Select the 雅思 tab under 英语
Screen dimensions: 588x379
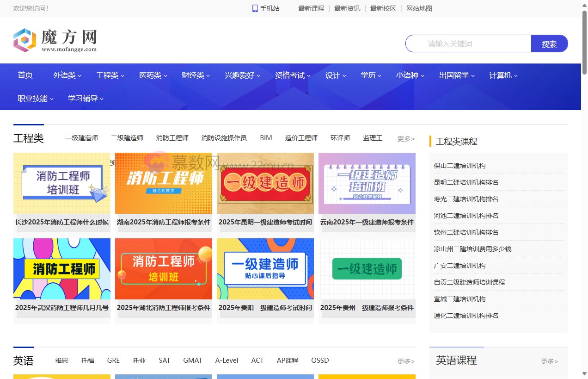coord(61,360)
